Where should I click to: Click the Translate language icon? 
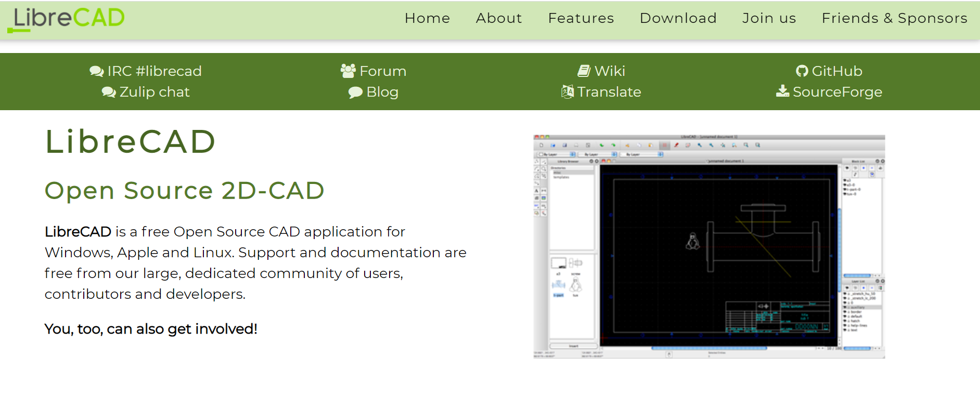(x=568, y=91)
